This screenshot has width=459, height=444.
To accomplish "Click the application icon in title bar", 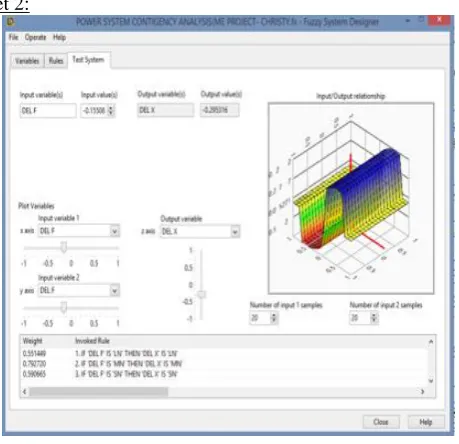I will [x=11, y=22].
